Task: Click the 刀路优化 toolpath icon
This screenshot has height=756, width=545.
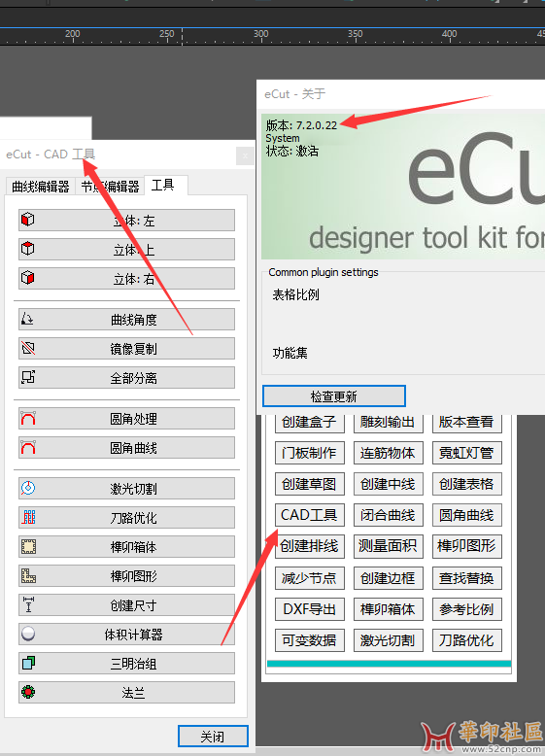Action: pyautogui.click(x=28, y=517)
